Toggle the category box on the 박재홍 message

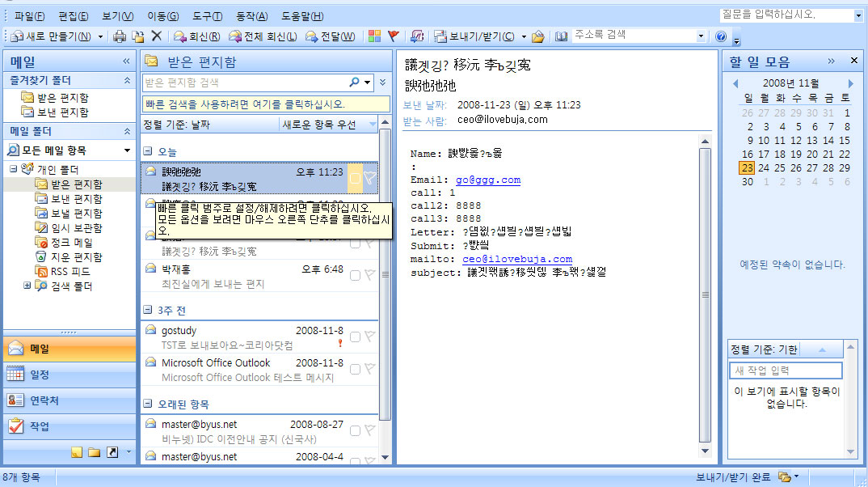(356, 275)
